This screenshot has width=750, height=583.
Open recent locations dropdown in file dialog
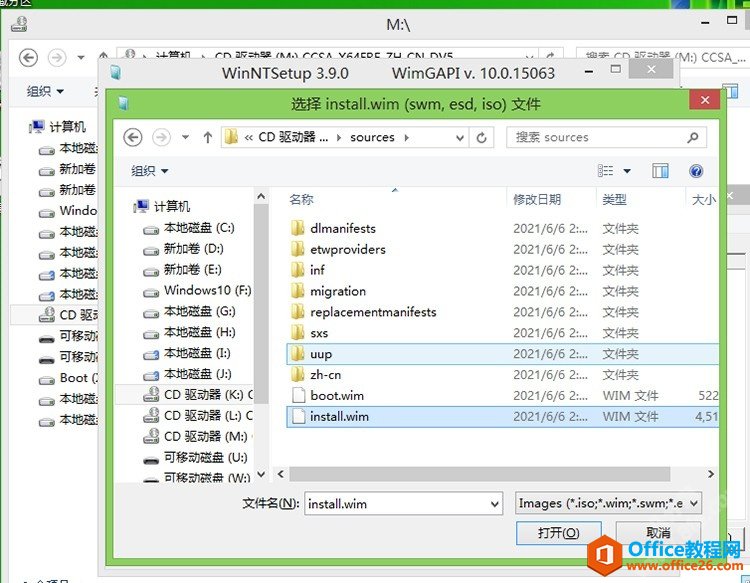(x=186, y=138)
